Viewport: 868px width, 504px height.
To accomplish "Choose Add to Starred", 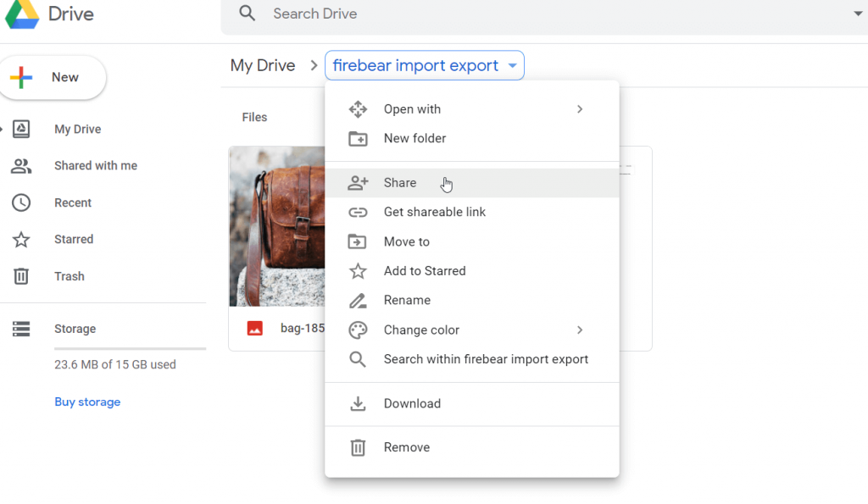I will [471, 270].
